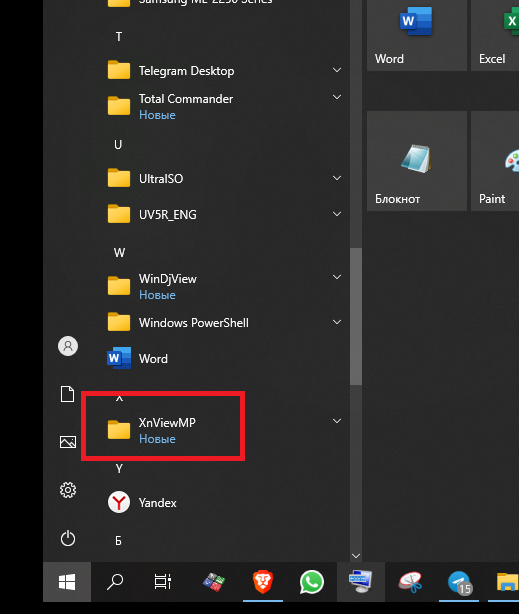
Task: Expand the Windows PowerShell chevron
Action: pyautogui.click(x=337, y=322)
